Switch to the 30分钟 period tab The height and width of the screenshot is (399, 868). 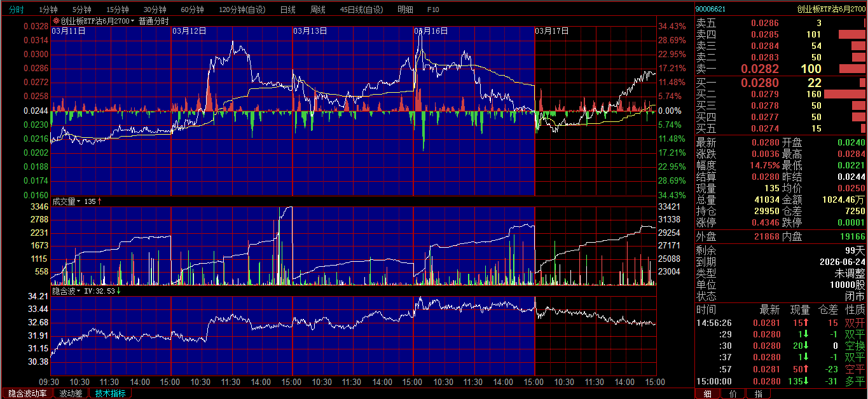pos(155,10)
